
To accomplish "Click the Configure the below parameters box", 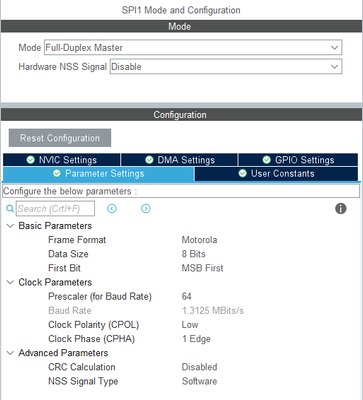I will (181, 191).
